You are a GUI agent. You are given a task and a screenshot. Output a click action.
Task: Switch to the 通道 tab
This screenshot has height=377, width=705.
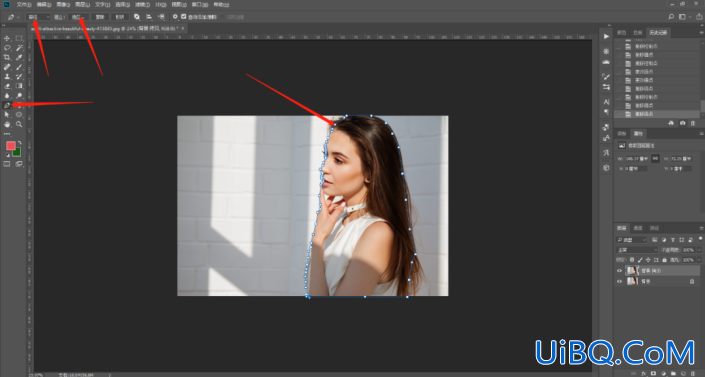pyautogui.click(x=638, y=228)
